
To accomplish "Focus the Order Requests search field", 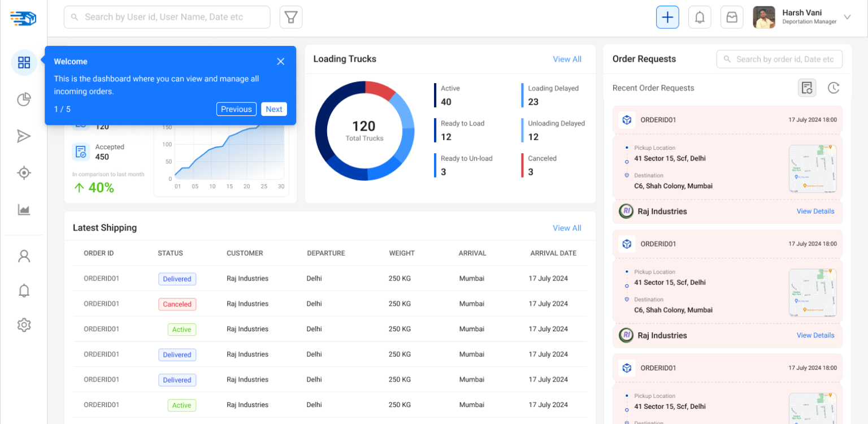I will (779, 59).
